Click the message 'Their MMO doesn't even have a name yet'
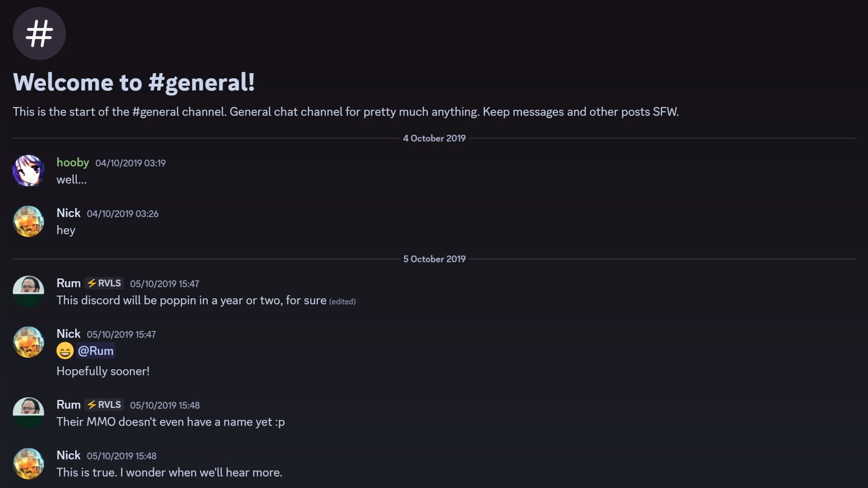This screenshot has width=868, height=488. pos(170,422)
